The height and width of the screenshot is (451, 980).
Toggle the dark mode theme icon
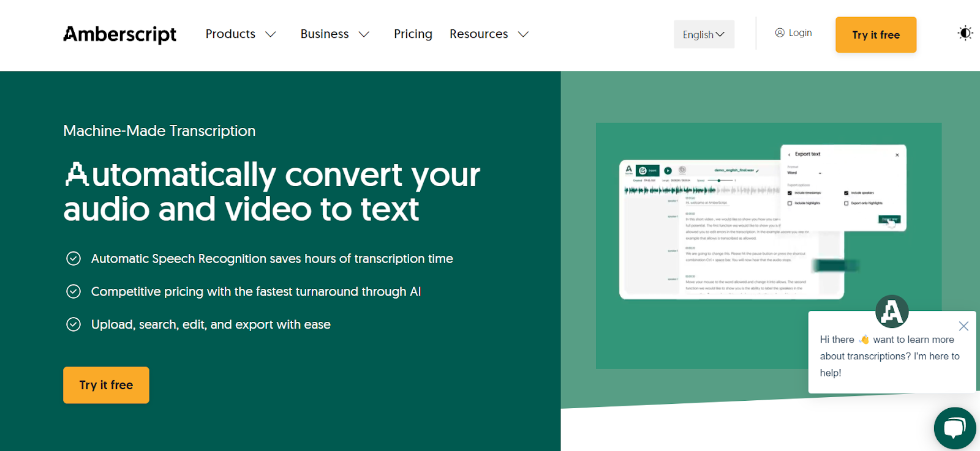pyautogui.click(x=965, y=33)
